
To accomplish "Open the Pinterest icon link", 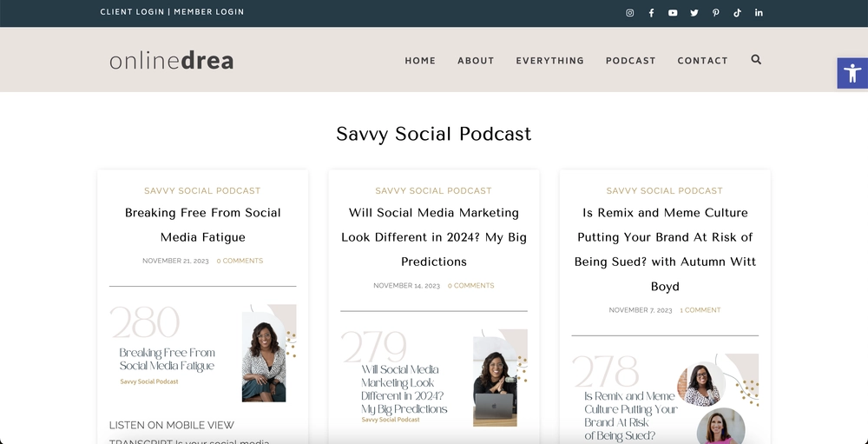I will (716, 13).
